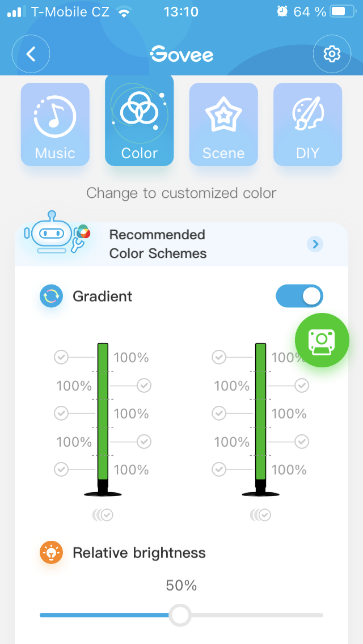Open device settings gear icon
The height and width of the screenshot is (644, 363).
coord(332,54)
